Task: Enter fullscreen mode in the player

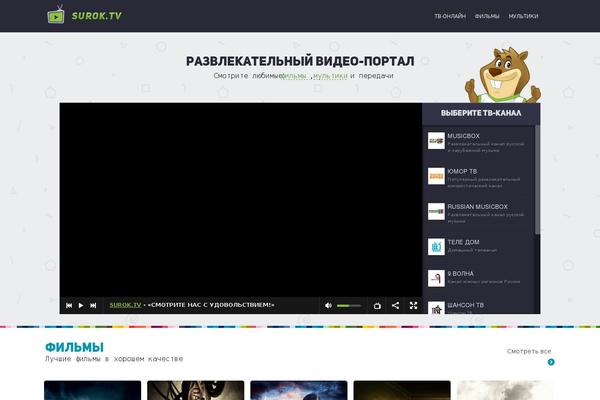Action: 413,305
